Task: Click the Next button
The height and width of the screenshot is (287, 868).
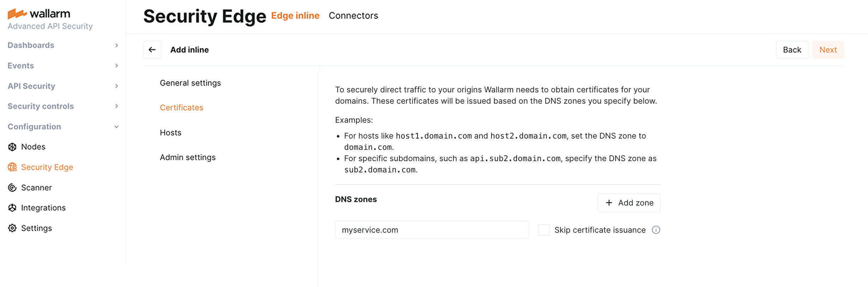Action: pos(828,50)
